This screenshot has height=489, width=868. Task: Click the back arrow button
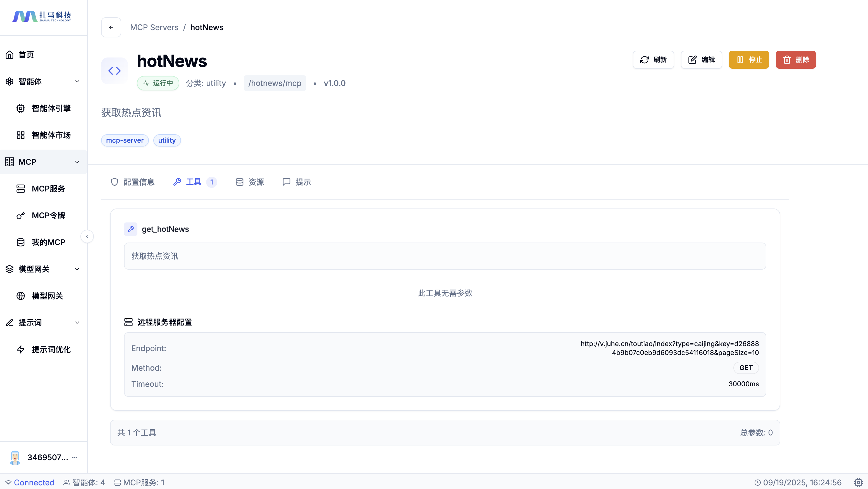(x=111, y=27)
